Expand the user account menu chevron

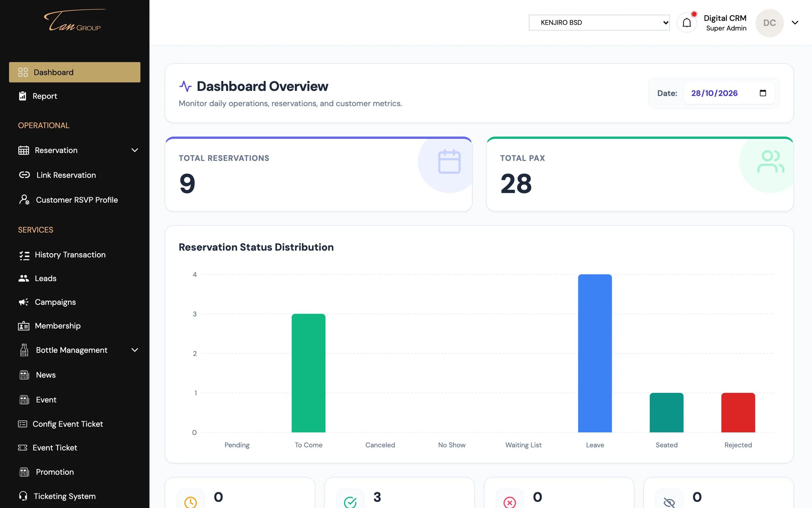(x=795, y=23)
